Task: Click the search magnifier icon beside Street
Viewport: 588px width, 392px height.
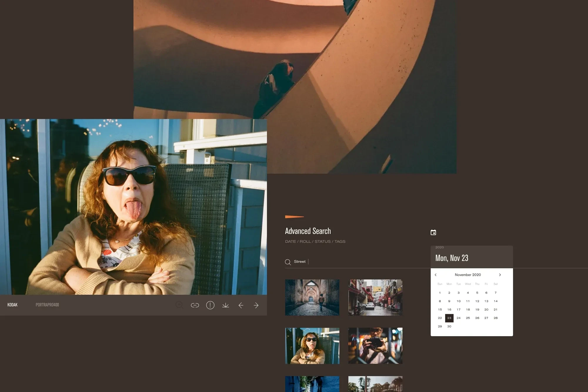Action: [x=288, y=262]
